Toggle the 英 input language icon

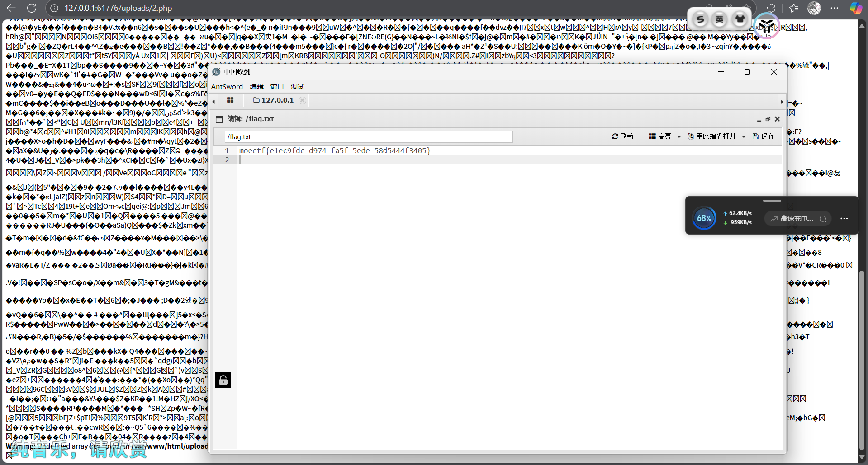point(719,19)
